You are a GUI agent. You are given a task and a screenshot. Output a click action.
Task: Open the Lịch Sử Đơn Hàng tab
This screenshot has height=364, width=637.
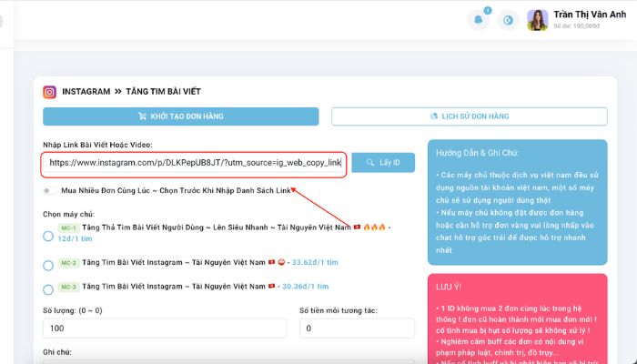tap(470, 116)
